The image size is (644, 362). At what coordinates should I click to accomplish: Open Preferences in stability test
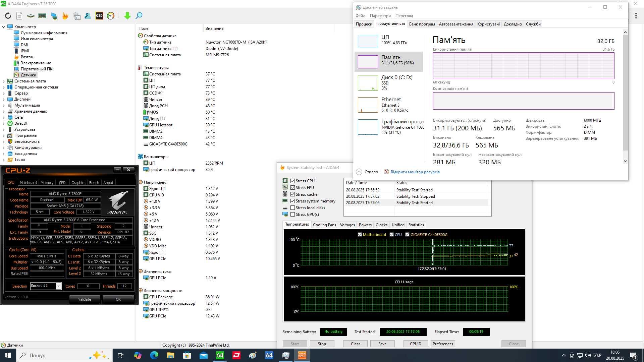click(443, 344)
